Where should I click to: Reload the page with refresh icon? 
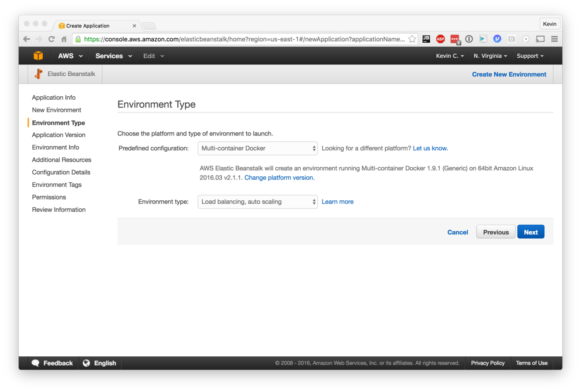point(51,39)
